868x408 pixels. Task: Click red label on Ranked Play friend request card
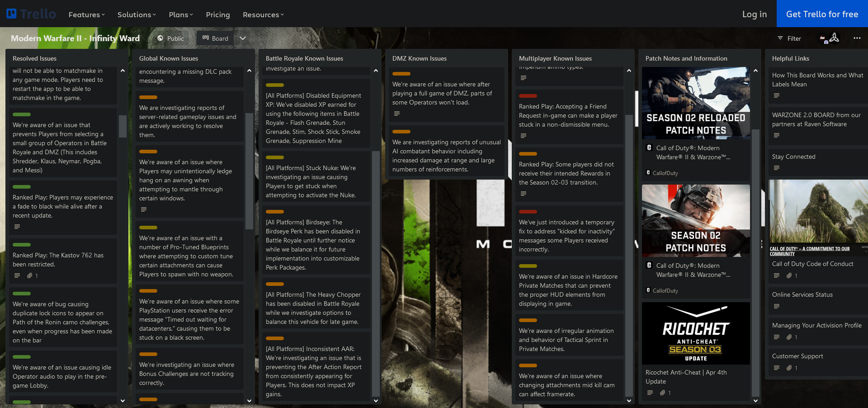point(528,96)
